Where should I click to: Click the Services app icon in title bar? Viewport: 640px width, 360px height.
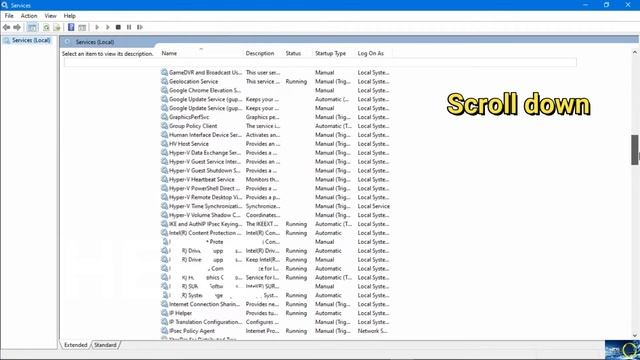click(x=4, y=5)
